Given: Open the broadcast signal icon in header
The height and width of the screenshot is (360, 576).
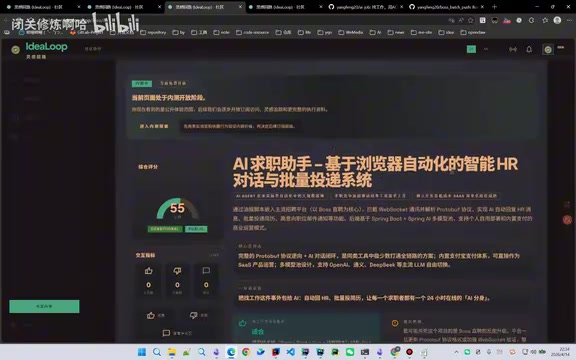Looking at the screenshot, I should tap(512, 49).
